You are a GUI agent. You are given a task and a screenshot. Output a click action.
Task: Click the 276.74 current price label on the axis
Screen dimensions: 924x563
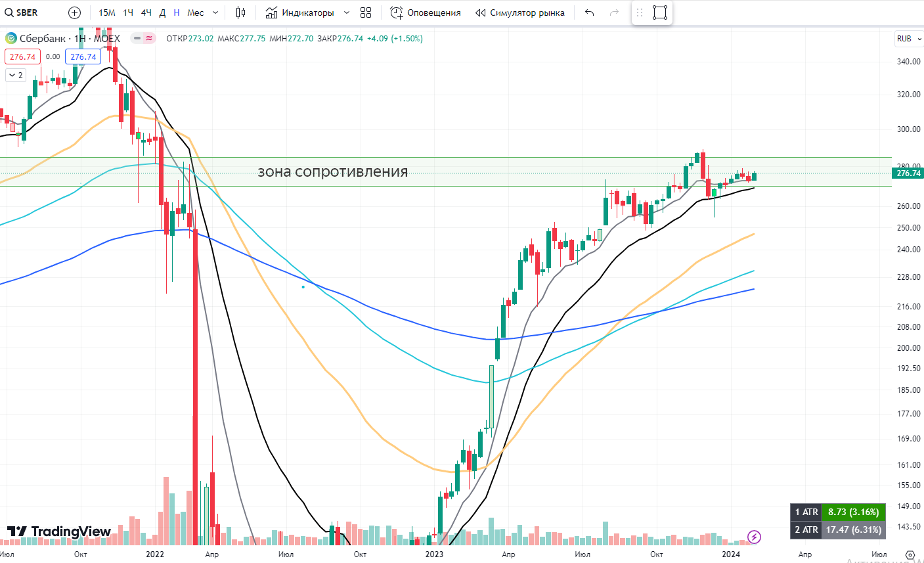point(908,173)
